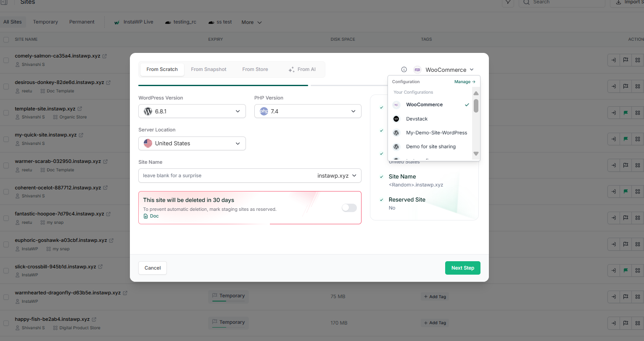Click green flag icon in template-site row
The image size is (644, 341).
[x=626, y=113]
